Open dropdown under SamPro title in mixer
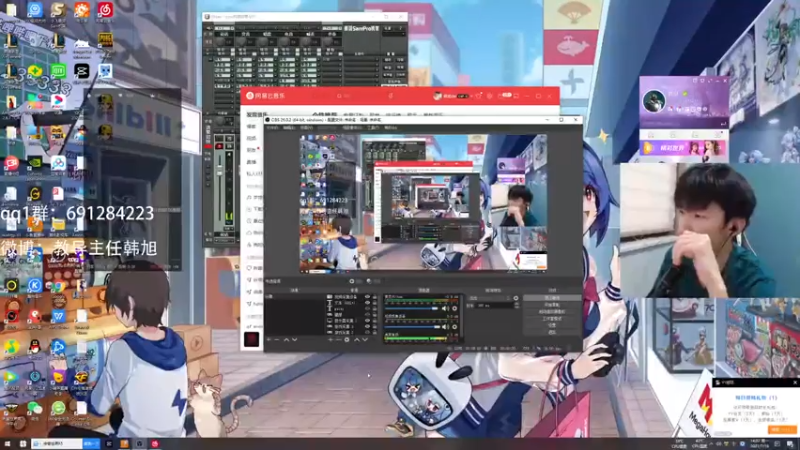Viewport: 800px width, 450px height. pos(393,35)
